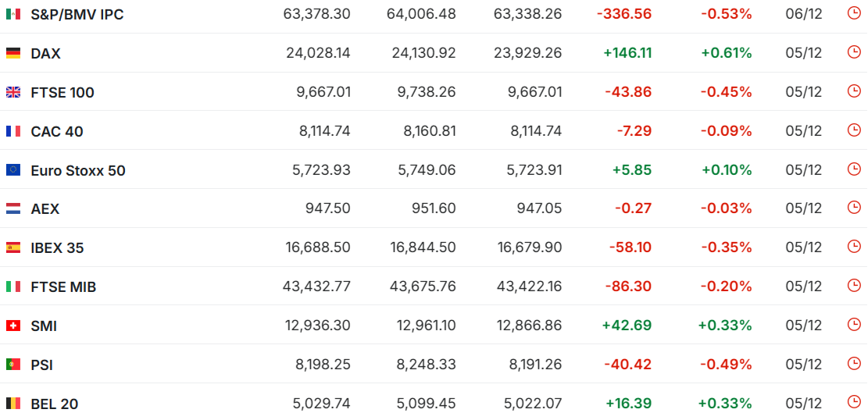The width and height of the screenshot is (868, 413).
Task: Open the DAX index link
Action: 45,53
